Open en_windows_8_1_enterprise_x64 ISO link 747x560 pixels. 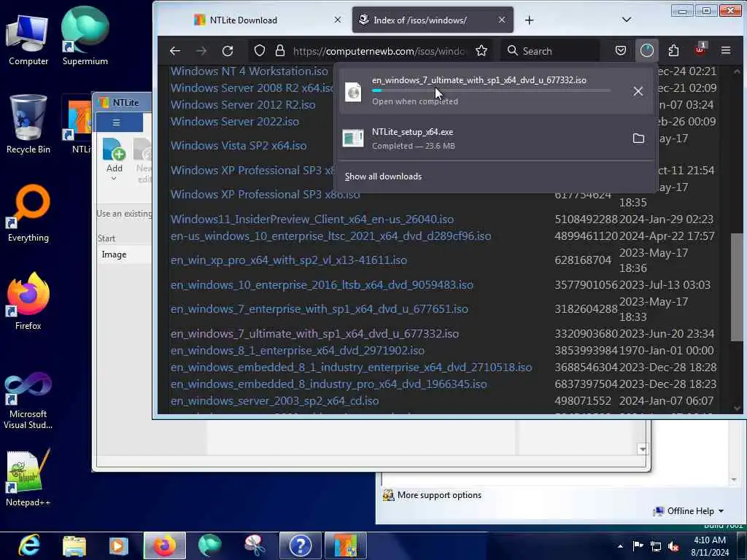click(298, 351)
